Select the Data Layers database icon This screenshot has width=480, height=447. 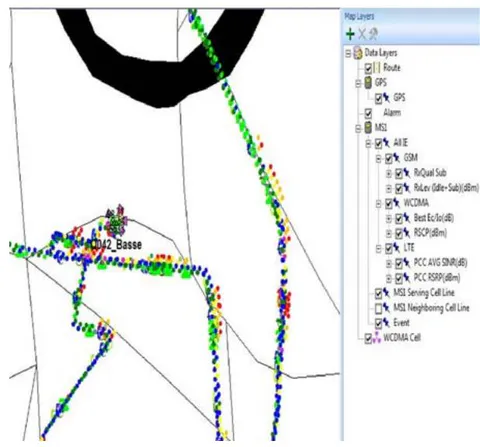358,53
